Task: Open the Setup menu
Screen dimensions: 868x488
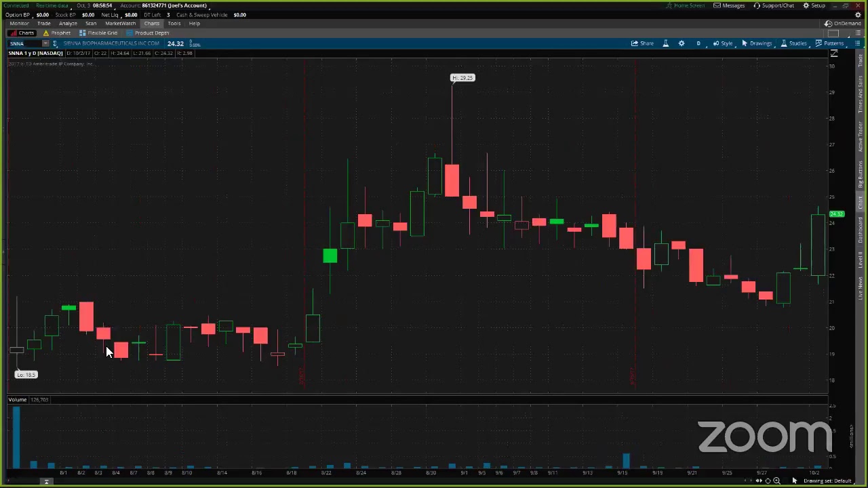Action: (814, 5)
